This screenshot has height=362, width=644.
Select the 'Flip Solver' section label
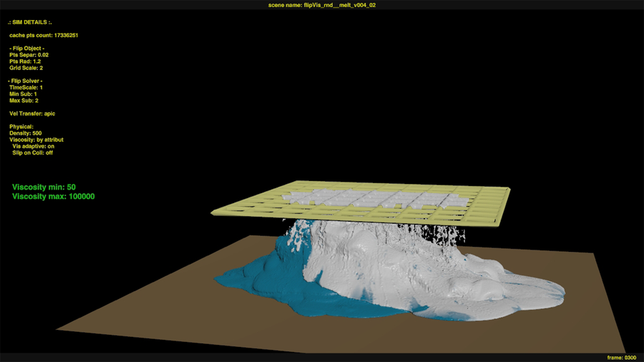coord(25,82)
